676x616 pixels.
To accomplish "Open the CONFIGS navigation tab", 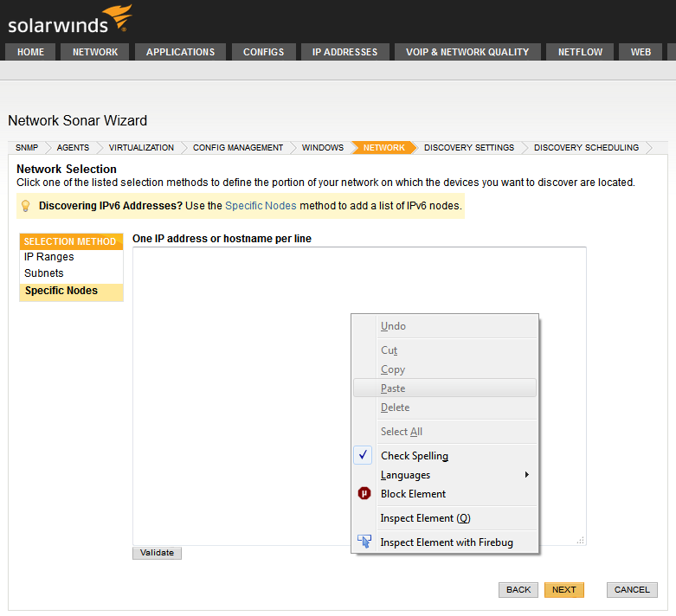I will (x=264, y=52).
